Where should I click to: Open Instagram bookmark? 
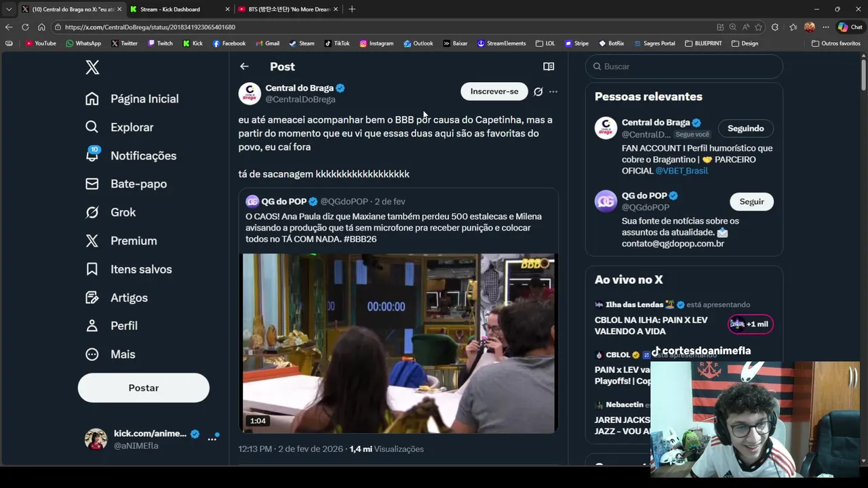pos(376,43)
